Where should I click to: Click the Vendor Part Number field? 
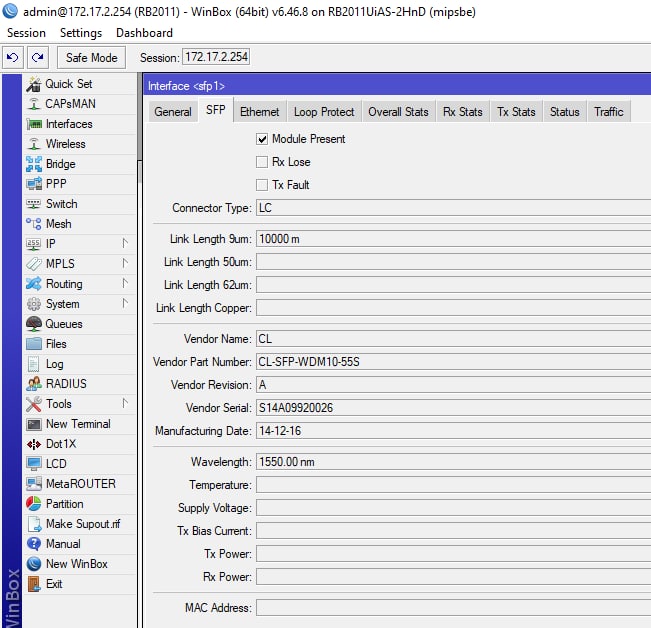click(x=453, y=362)
